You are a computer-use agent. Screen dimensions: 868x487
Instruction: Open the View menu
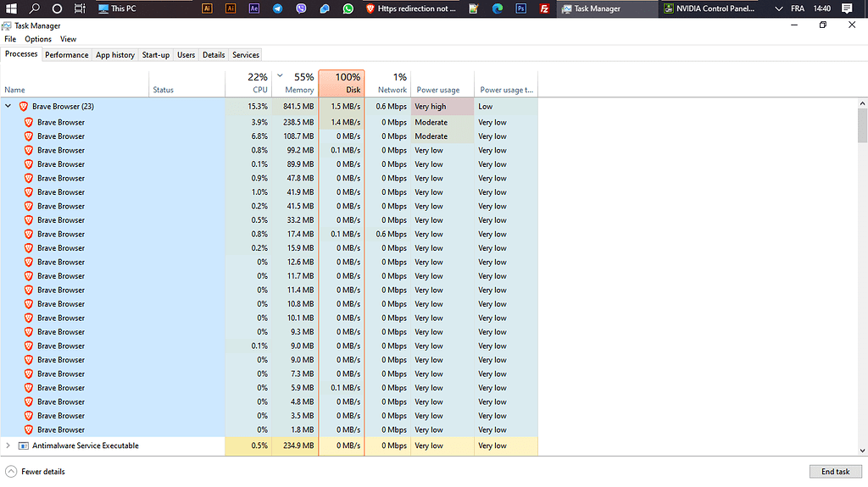(x=68, y=39)
